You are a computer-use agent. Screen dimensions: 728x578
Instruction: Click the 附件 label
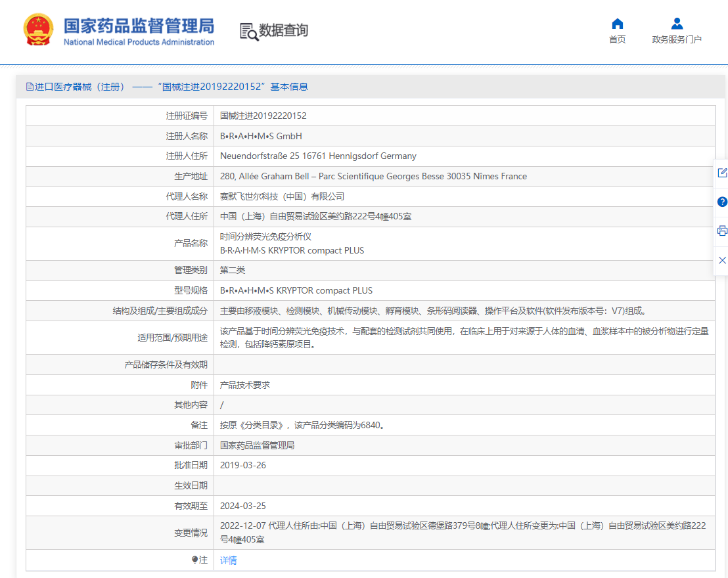click(x=199, y=385)
